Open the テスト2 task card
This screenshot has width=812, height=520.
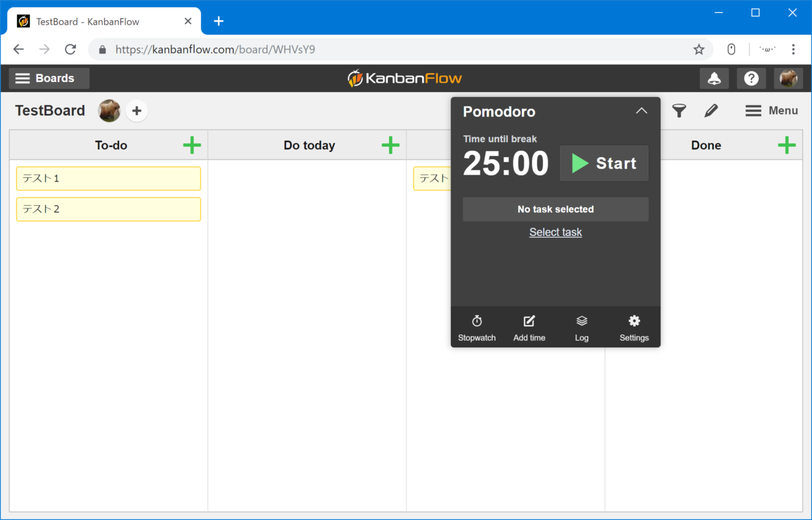108,209
